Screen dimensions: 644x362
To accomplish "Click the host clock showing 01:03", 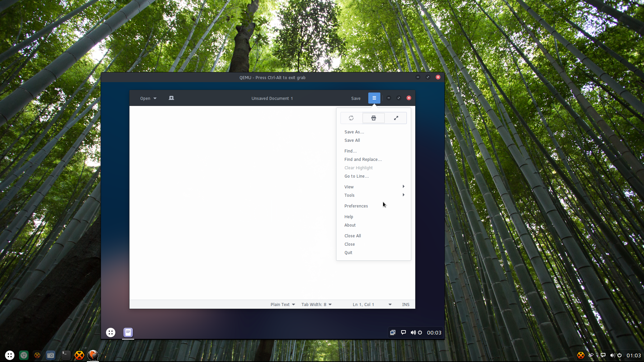I will tap(634, 356).
